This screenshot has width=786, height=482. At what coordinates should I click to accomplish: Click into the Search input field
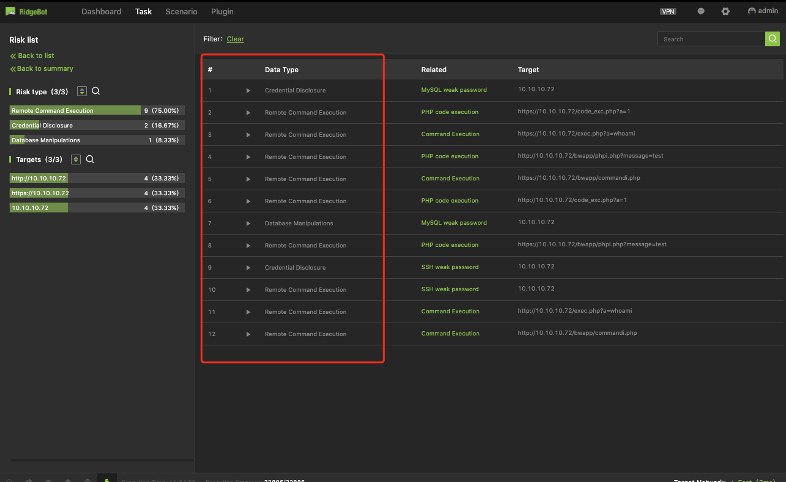pos(711,39)
